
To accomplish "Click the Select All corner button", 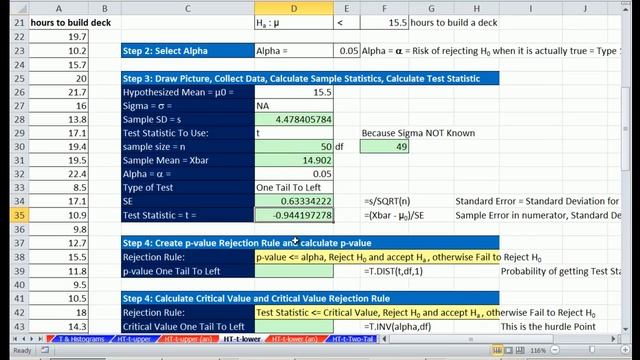I will pos(19,9).
